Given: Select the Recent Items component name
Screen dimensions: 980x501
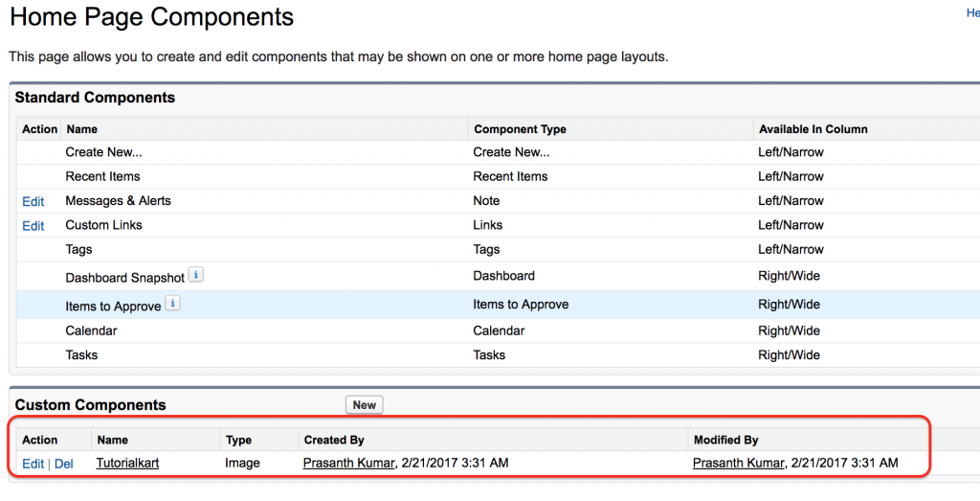Looking at the screenshot, I should pyautogui.click(x=102, y=176).
